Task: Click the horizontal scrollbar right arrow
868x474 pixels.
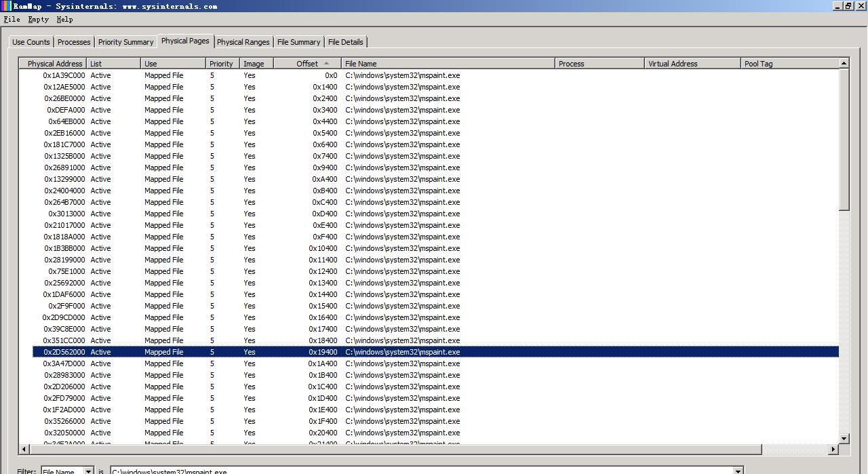Action: coord(833,449)
